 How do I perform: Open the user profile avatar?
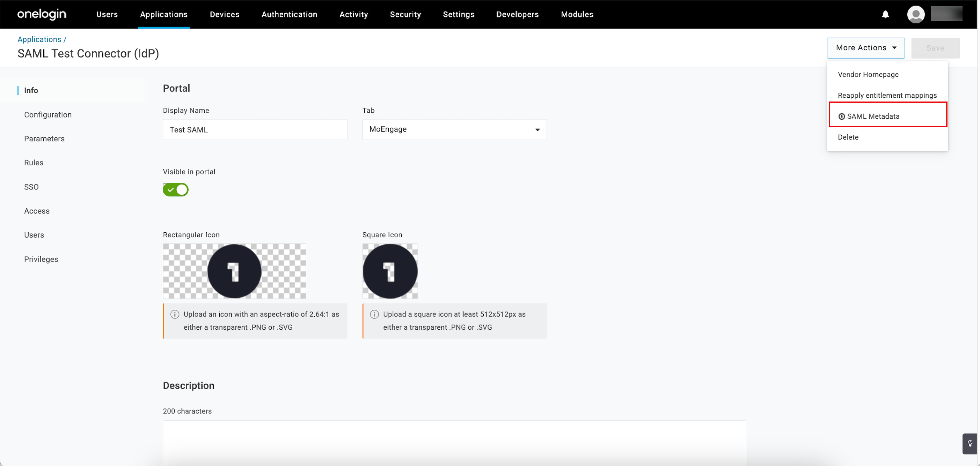click(x=916, y=14)
